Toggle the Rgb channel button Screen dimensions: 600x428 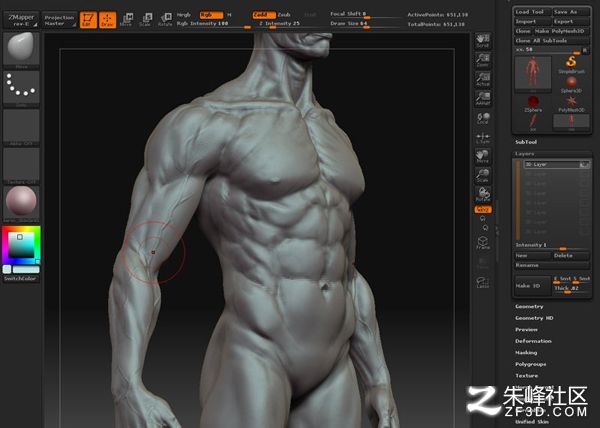211,15
